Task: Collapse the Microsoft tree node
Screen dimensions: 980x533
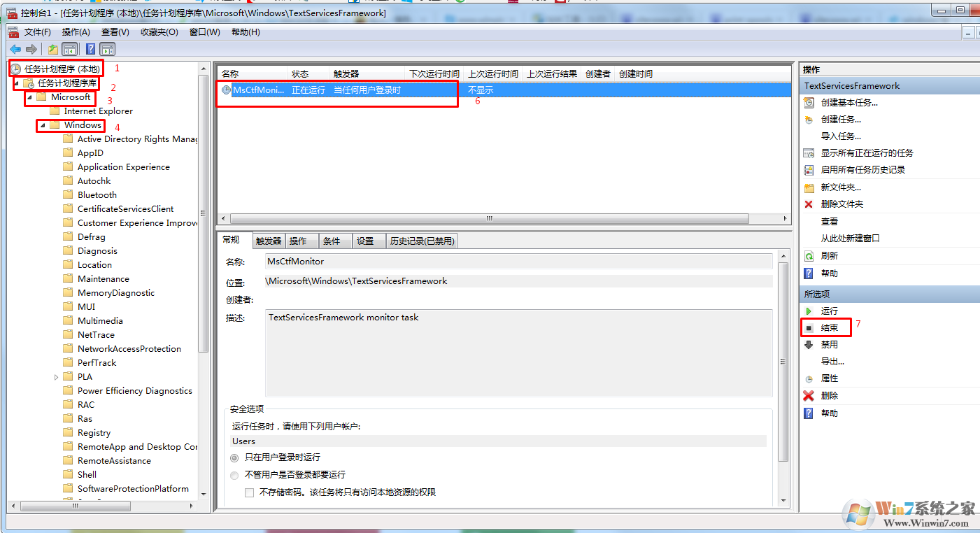Action: coord(29,97)
